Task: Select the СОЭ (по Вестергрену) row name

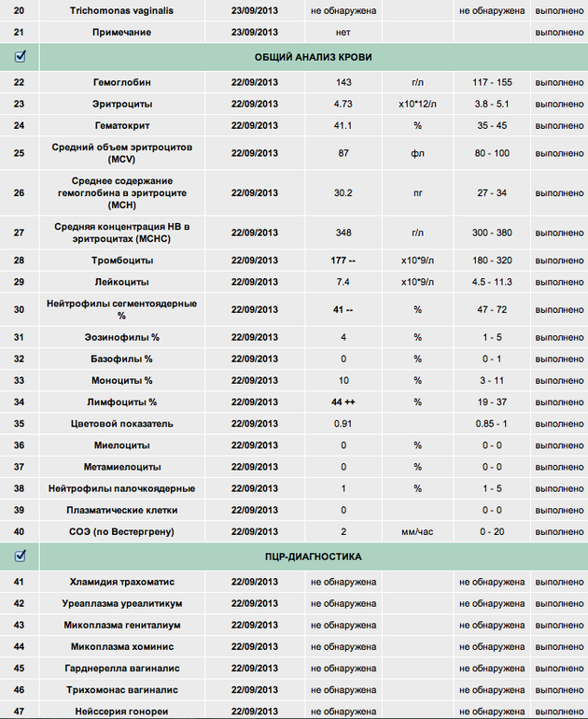Action: 122,532
